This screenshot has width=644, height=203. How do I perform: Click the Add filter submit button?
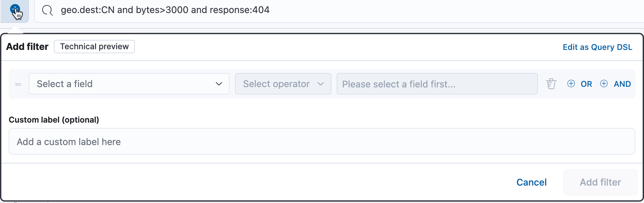600,182
